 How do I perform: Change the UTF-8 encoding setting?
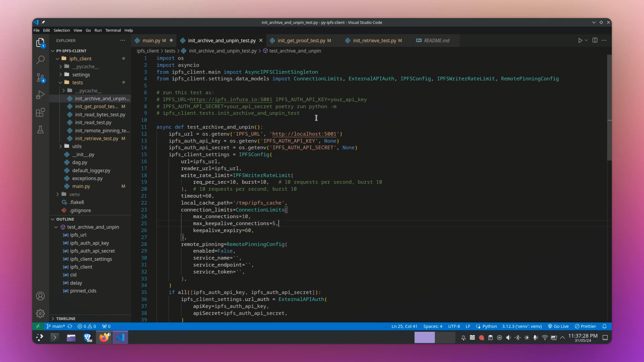click(x=454, y=326)
